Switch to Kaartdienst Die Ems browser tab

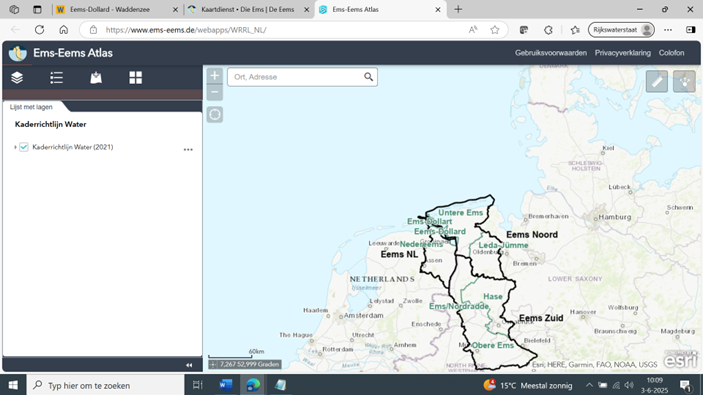coord(249,9)
